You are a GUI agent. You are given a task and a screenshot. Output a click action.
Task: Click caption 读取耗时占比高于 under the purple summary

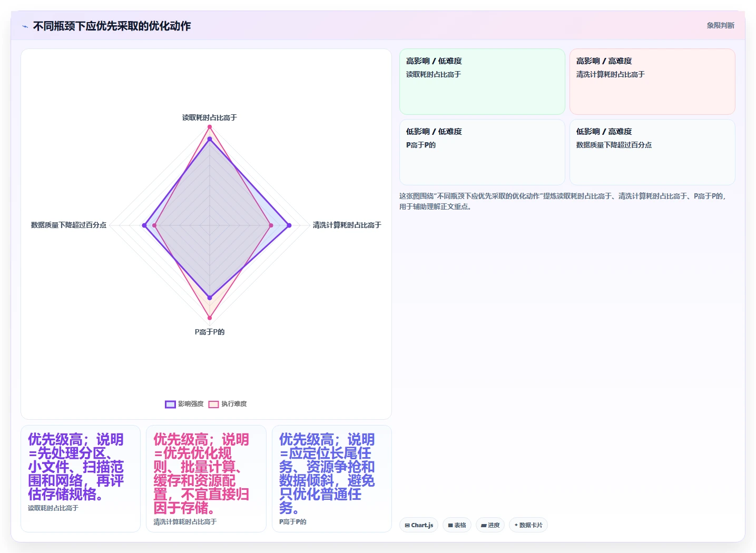[53, 508]
